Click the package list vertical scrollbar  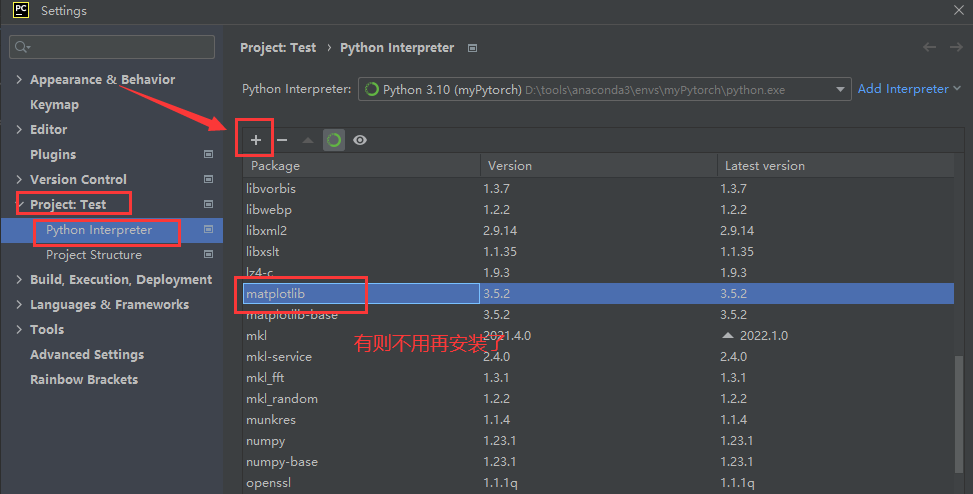pyautogui.click(x=959, y=415)
